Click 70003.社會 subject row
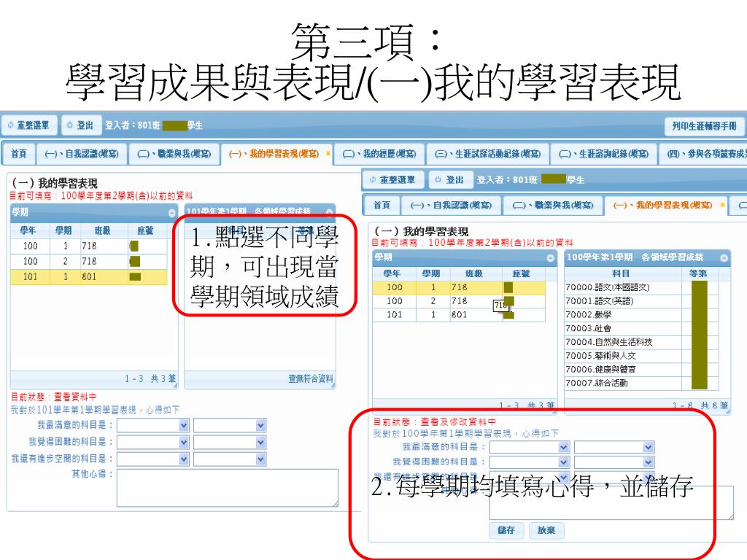747x560 pixels. [x=641, y=329]
